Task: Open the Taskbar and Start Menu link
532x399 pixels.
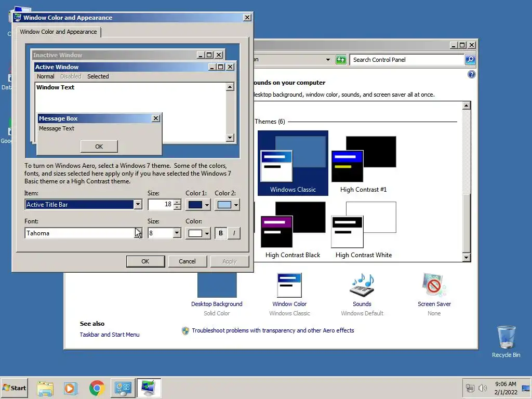Action: point(110,335)
